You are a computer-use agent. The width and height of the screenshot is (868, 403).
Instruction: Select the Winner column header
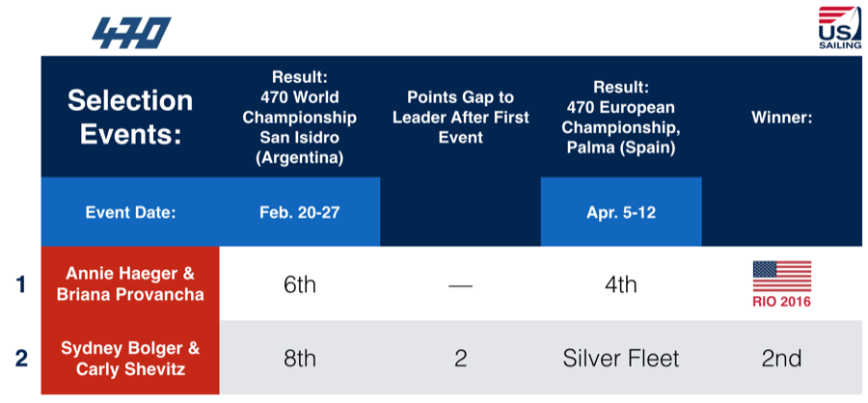781,118
